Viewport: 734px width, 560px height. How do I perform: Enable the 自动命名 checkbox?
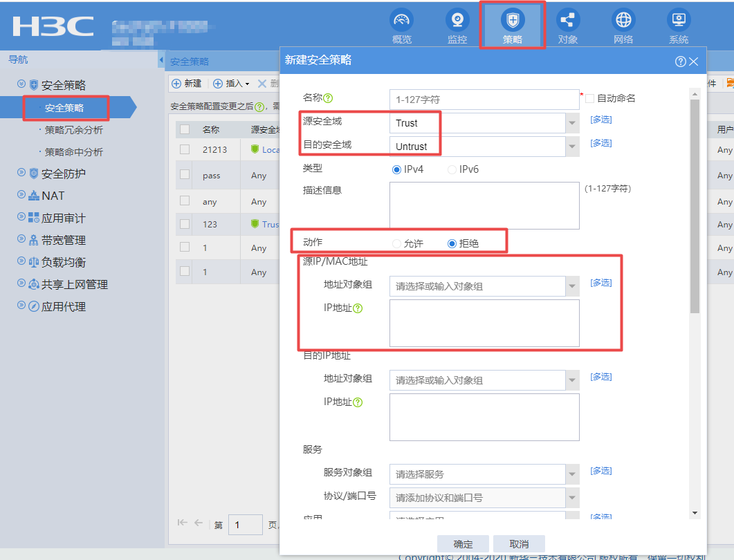590,98
